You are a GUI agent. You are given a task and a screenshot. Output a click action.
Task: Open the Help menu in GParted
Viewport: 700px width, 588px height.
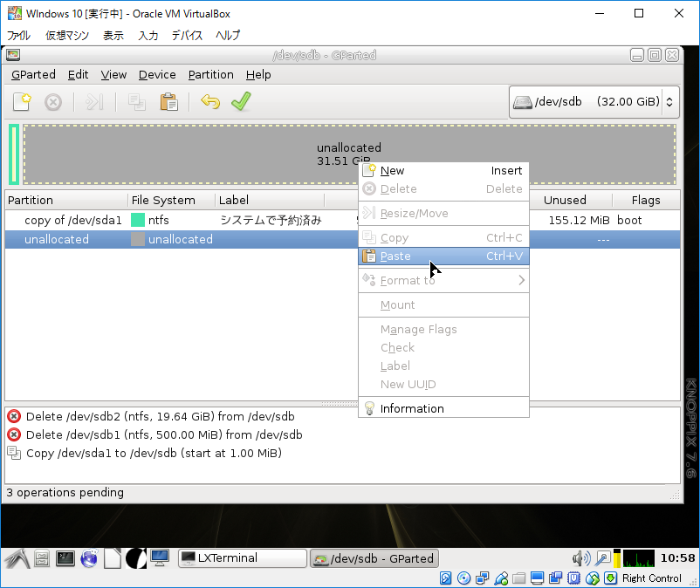258,74
